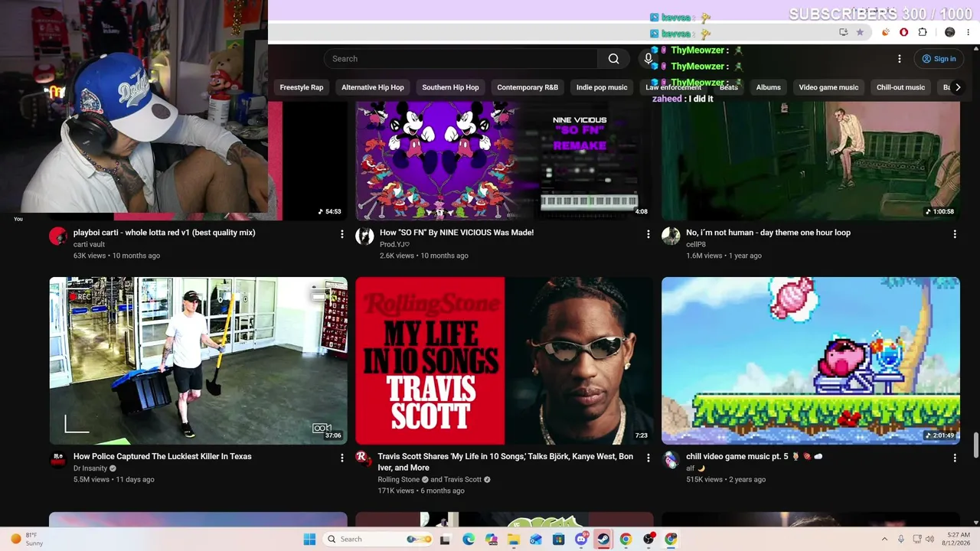980x551 pixels.
Task: Focus the YouTube search field
Action: pos(461,59)
